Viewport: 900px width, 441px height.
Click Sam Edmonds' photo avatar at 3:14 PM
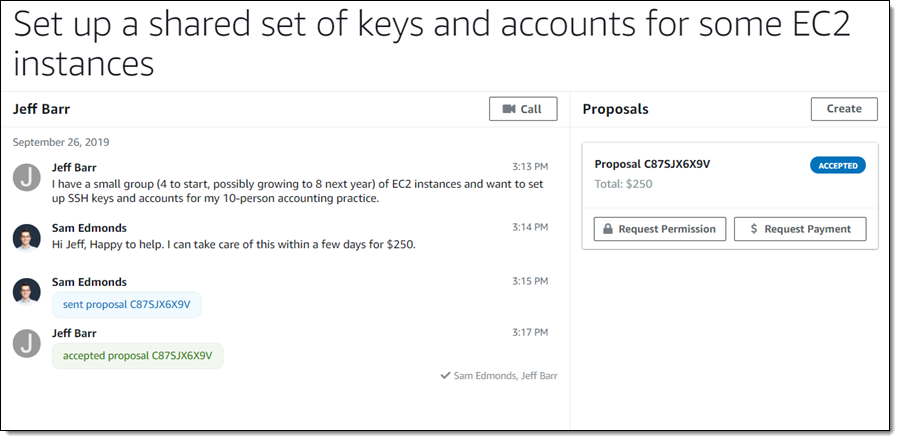point(27,238)
